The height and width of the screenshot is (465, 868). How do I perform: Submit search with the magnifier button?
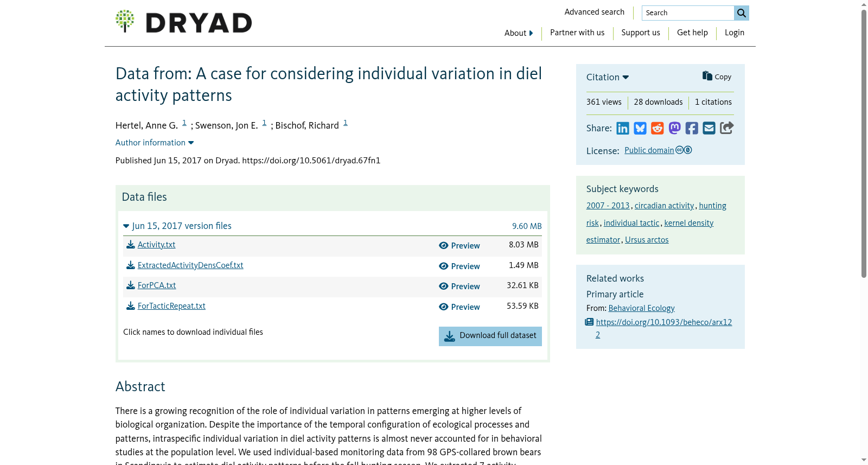(742, 13)
